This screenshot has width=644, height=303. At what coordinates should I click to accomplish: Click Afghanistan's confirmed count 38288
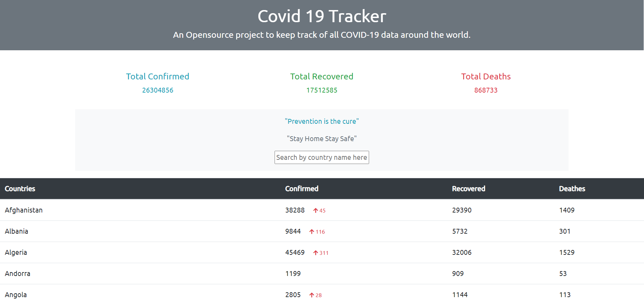tap(295, 210)
